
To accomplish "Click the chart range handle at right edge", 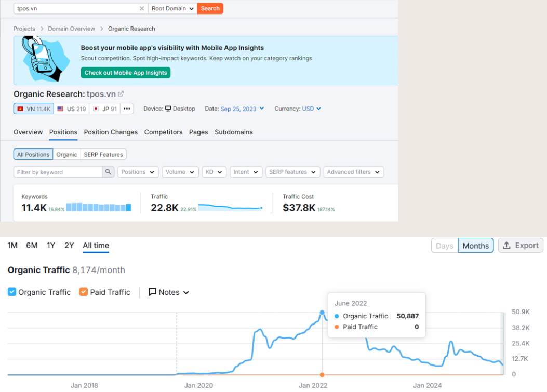I will 503,344.
